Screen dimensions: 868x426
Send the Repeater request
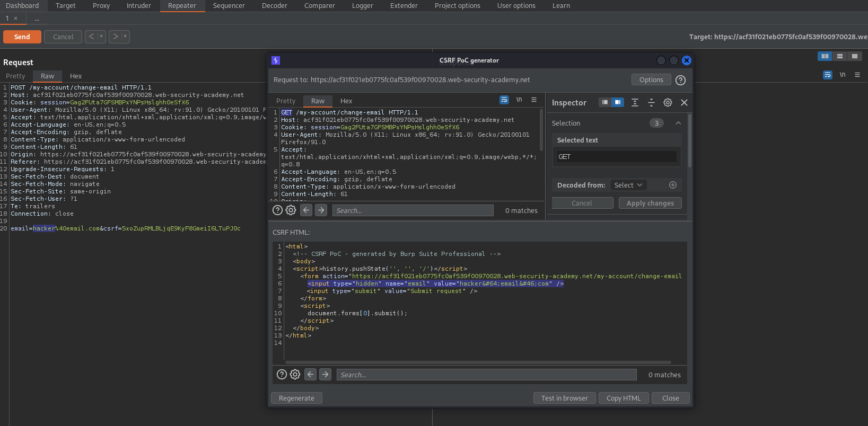[x=22, y=37]
